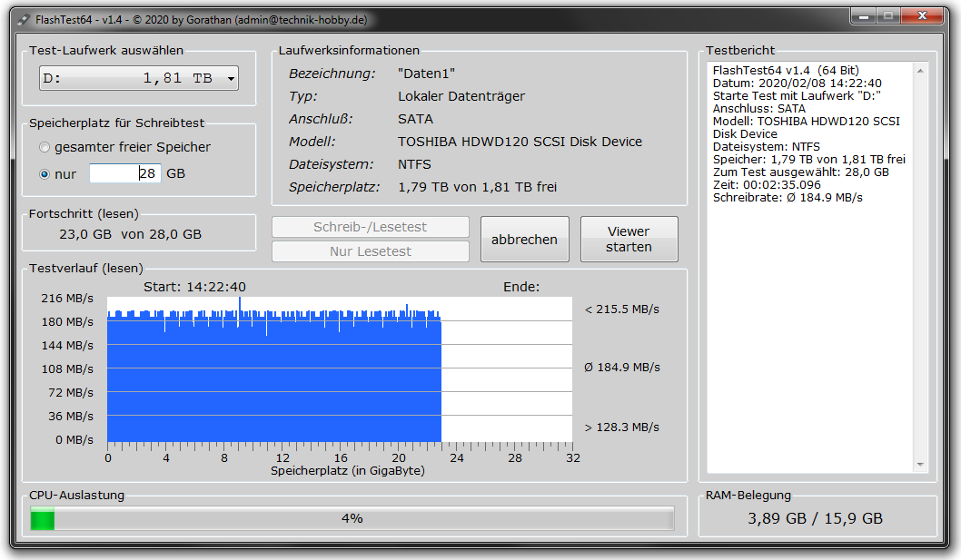This screenshot has height=560, width=961.
Task: Open the test drive dropdown showing D: 1,81 TB
Action: [x=139, y=79]
